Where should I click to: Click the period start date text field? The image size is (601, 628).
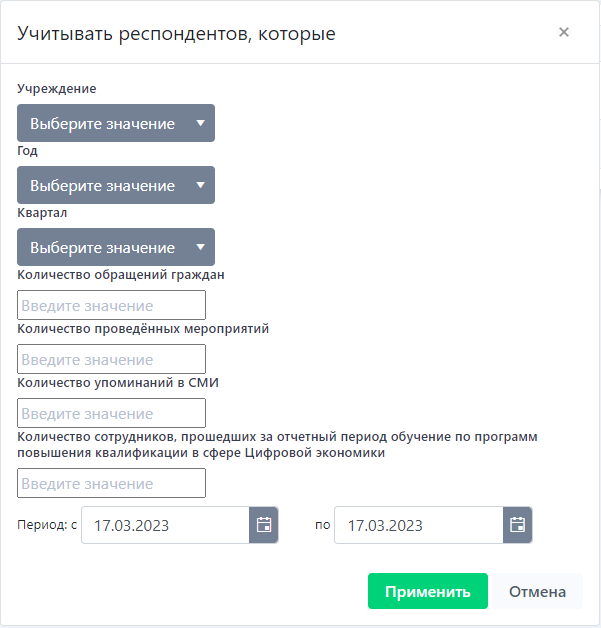click(x=165, y=525)
